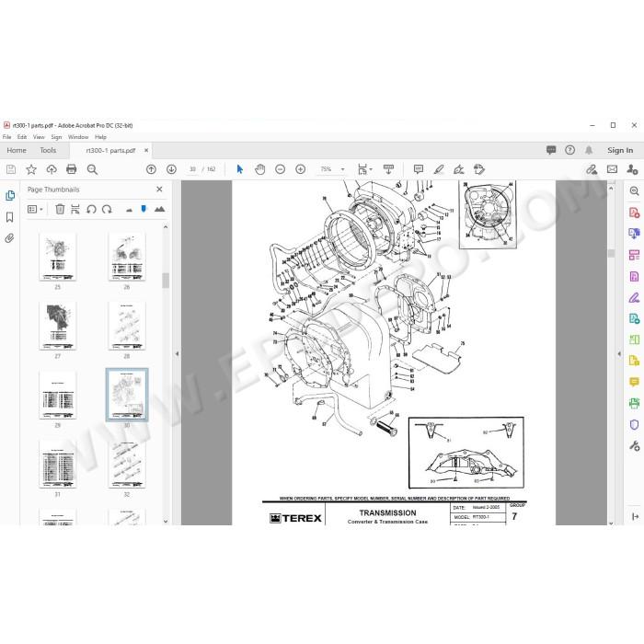
Task: Select page 28 thumbnail
Action: [x=127, y=326]
